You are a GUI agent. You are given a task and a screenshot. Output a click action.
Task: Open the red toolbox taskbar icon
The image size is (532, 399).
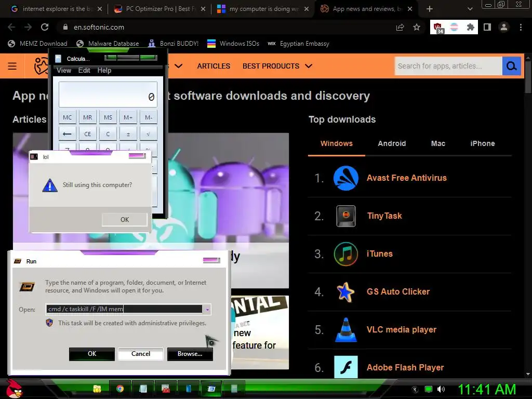[166, 389]
